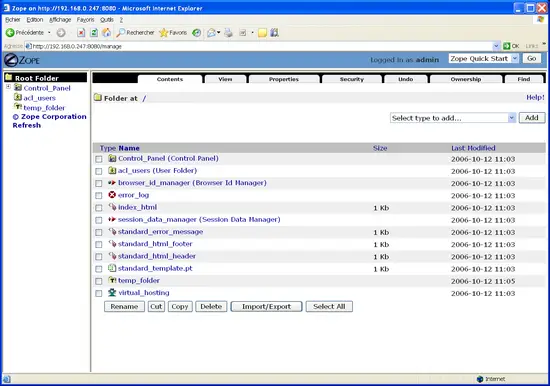Click the Help! link
The image size is (550, 386).
click(535, 97)
